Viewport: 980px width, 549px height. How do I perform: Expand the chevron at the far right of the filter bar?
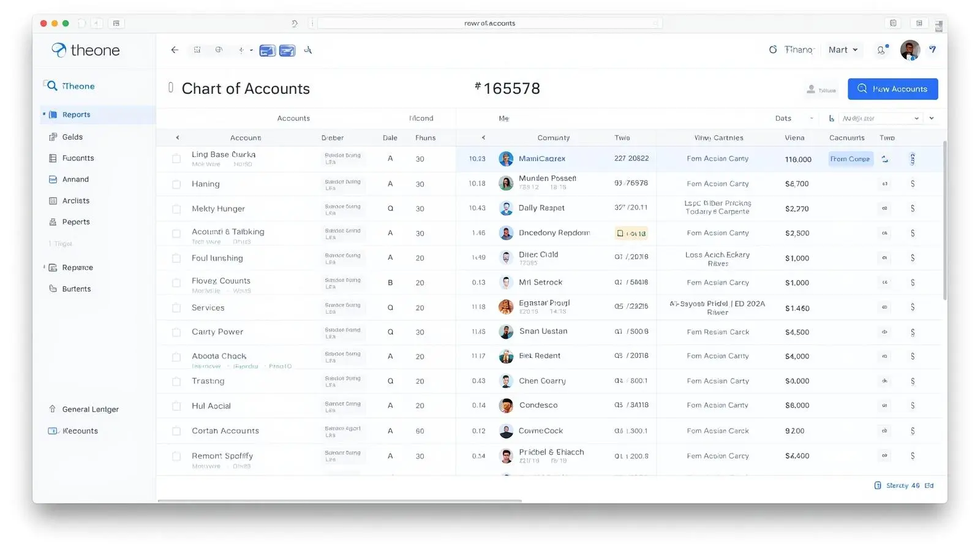point(932,118)
